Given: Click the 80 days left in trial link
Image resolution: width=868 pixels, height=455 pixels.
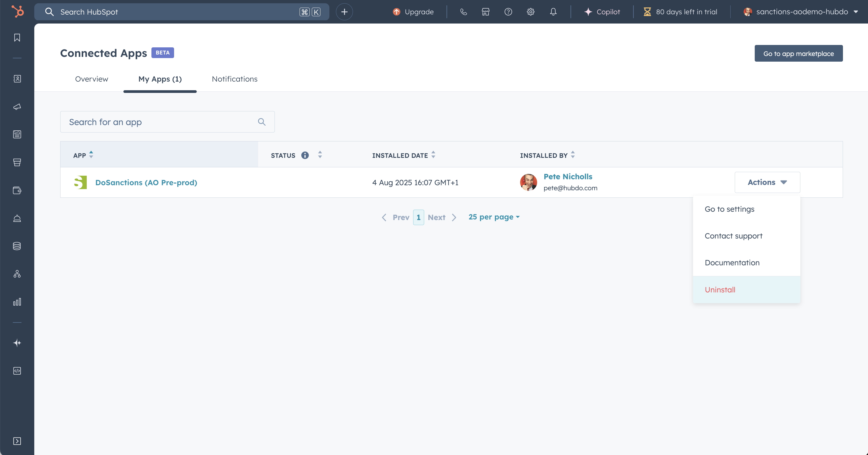Looking at the screenshot, I should tap(681, 12).
